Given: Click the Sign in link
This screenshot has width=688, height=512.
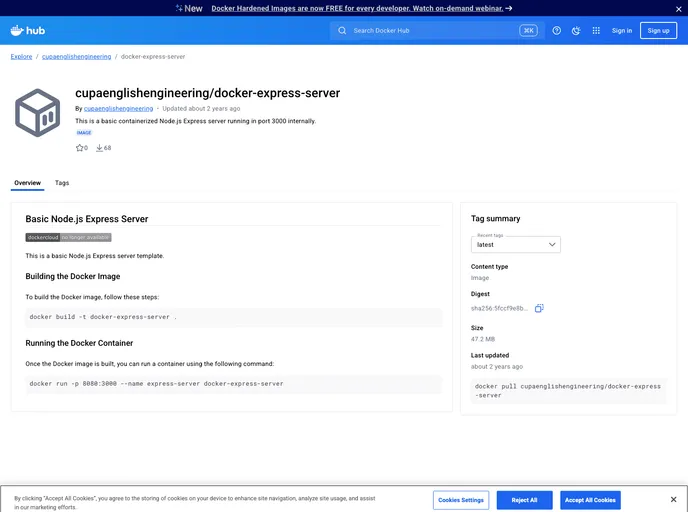Looking at the screenshot, I should point(622,30).
